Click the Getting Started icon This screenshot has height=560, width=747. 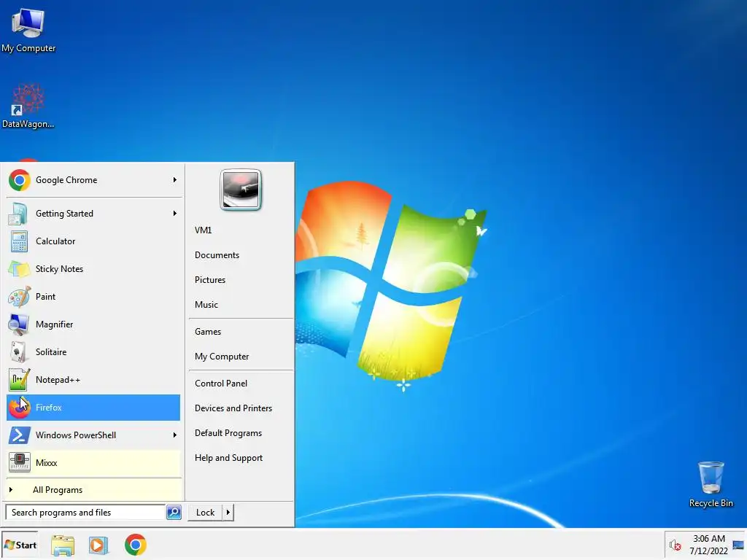pyautogui.click(x=18, y=214)
